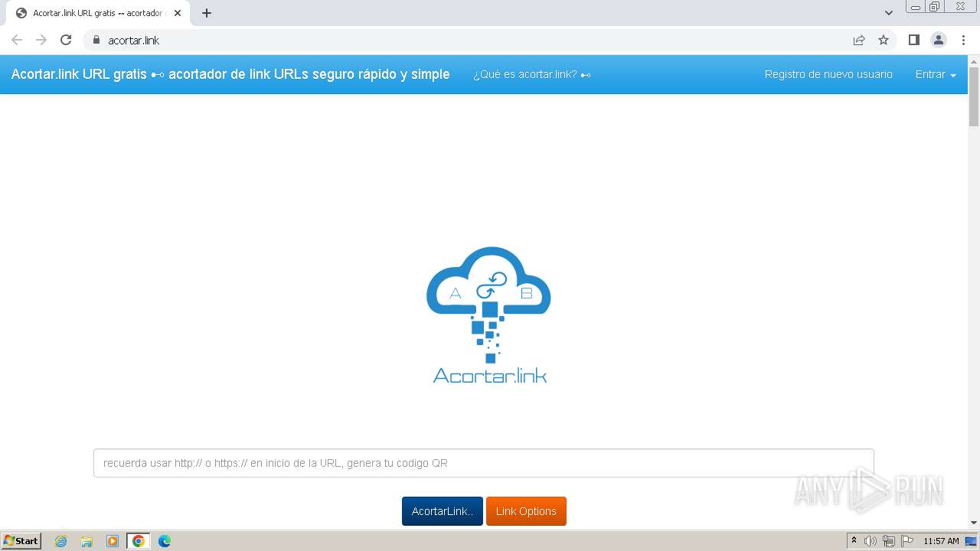
Task: Click the scrollbar down arrow
Action: (x=974, y=523)
